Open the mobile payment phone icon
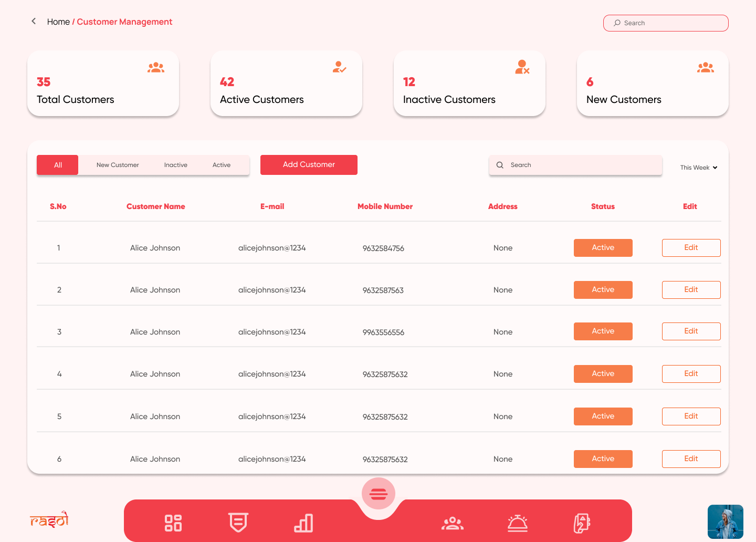 tap(582, 523)
